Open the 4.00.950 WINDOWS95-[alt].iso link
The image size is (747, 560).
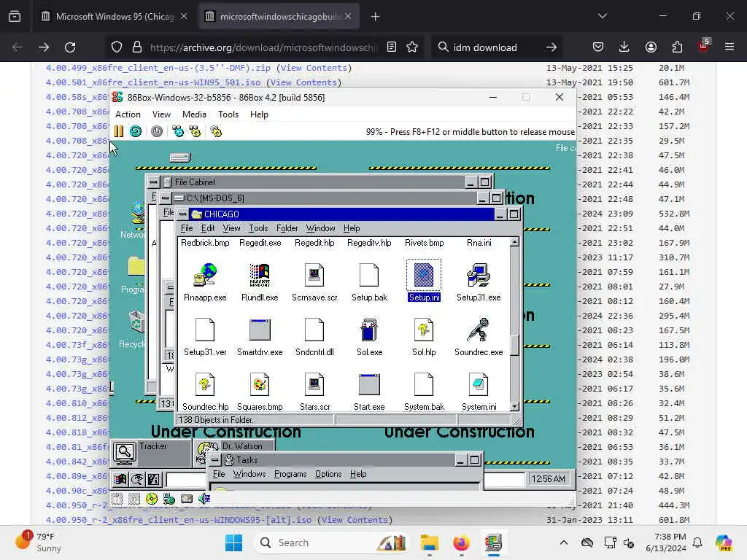click(179, 519)
